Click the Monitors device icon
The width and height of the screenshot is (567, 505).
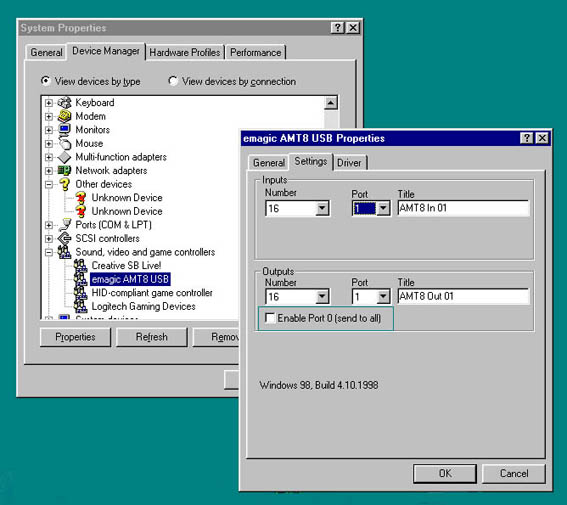(64, 129)
